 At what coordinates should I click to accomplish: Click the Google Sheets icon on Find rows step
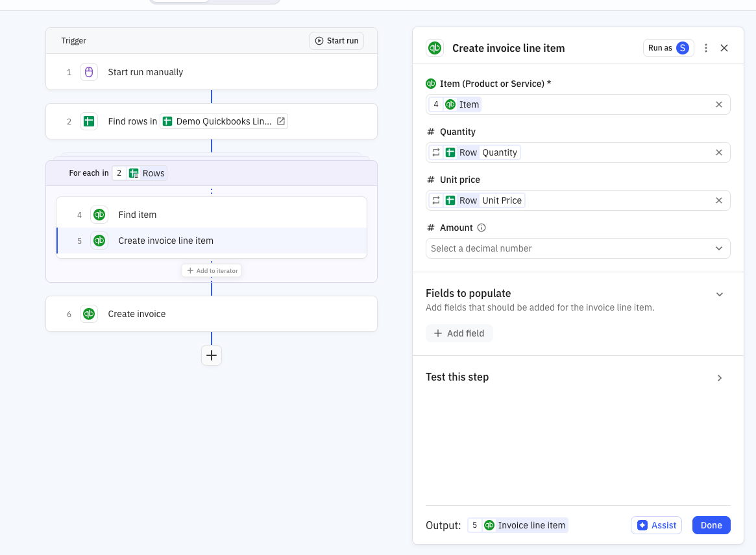pos(88,121)
